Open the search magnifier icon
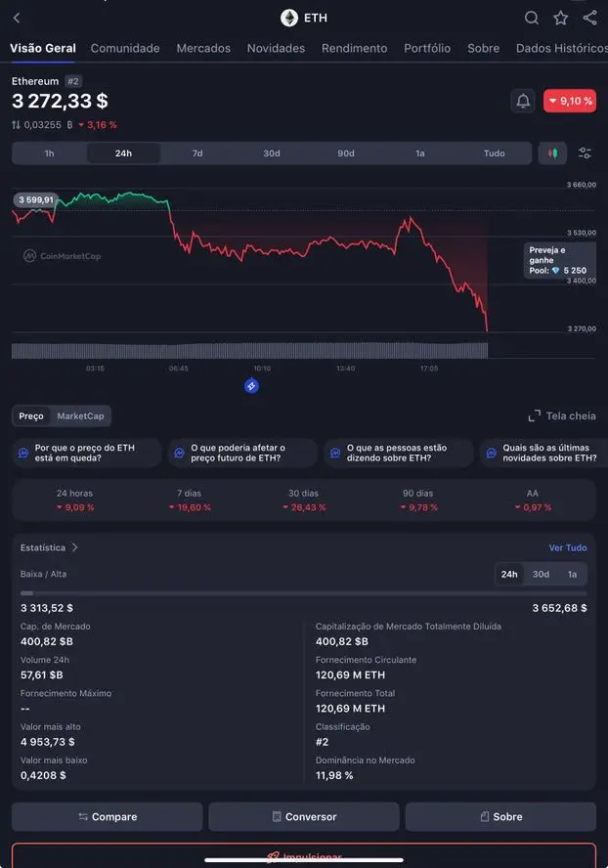Viewport: 608px width, 868px height. pyautogui.click(x=532, y=18)
